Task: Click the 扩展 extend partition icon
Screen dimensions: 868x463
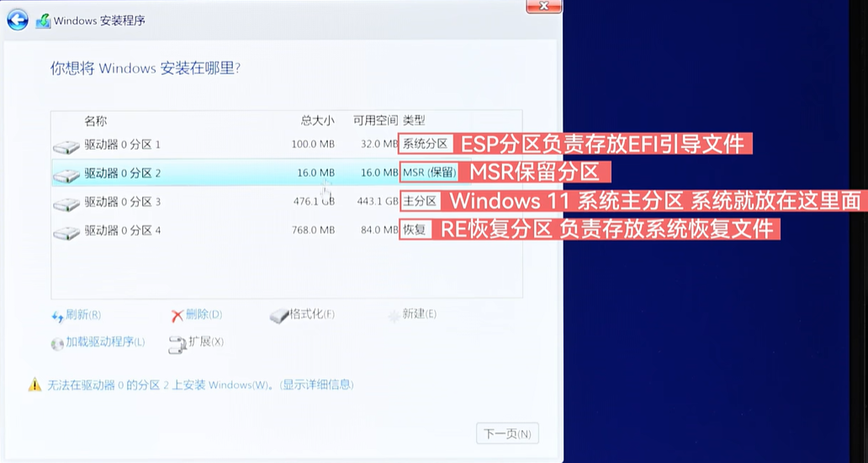Action: point(177,343)
